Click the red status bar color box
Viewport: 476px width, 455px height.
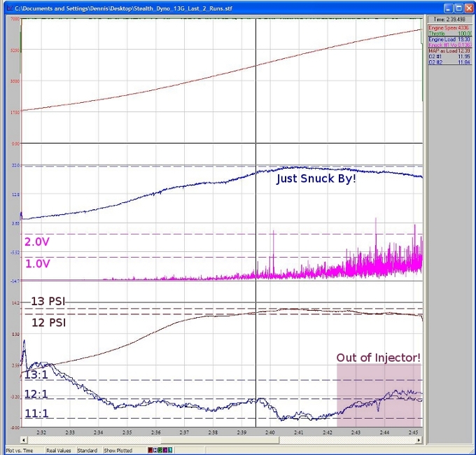(x=150, y=450)
